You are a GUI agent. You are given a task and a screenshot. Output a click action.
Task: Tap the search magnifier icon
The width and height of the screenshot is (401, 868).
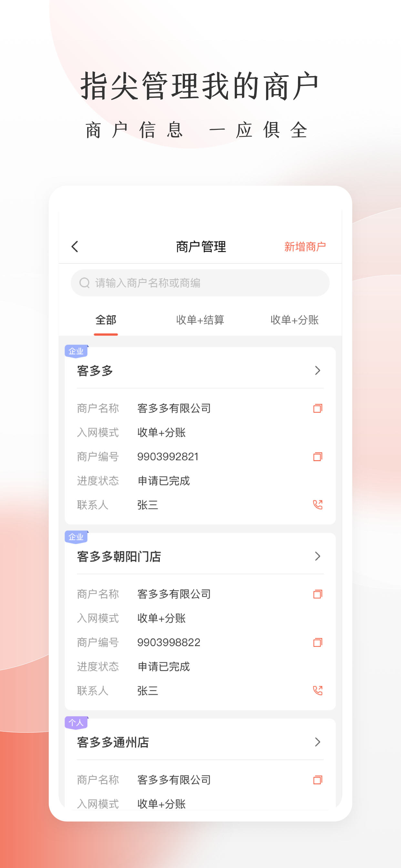84,283
